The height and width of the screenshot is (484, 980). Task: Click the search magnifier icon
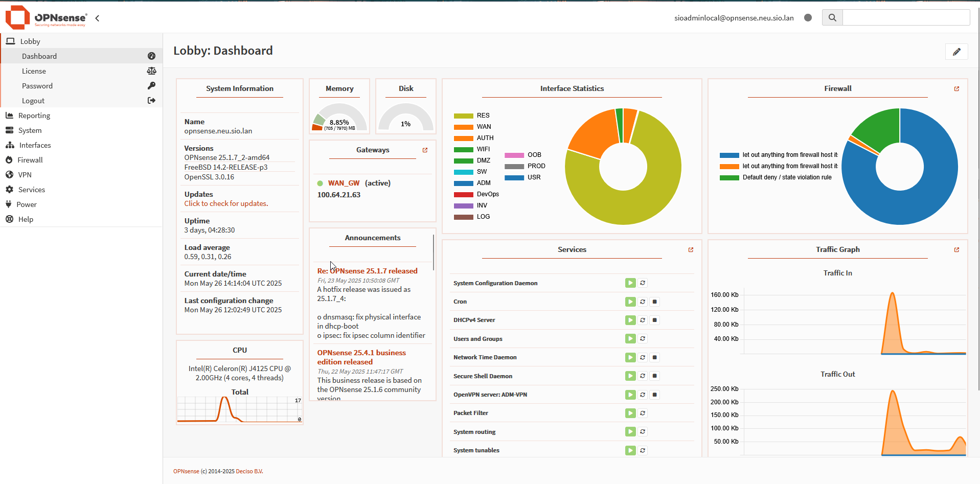pyautogui.click(x=832, y=18)
